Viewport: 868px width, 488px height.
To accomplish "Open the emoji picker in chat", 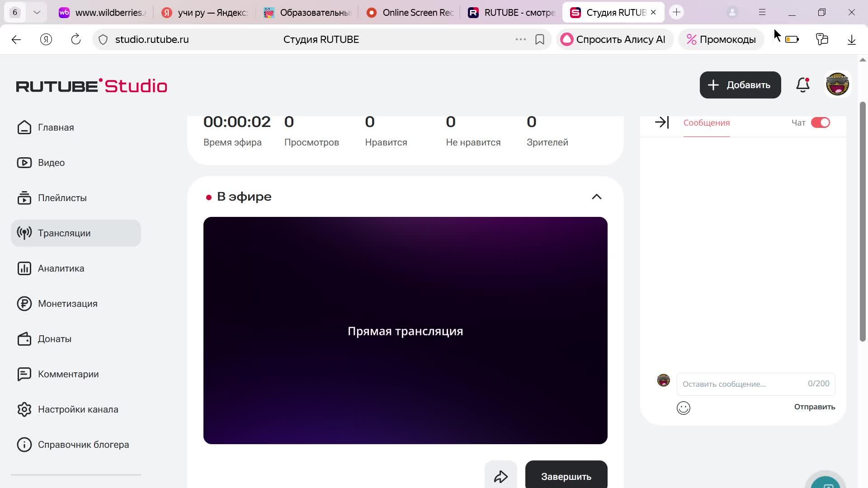I will [x=683, y=408].
